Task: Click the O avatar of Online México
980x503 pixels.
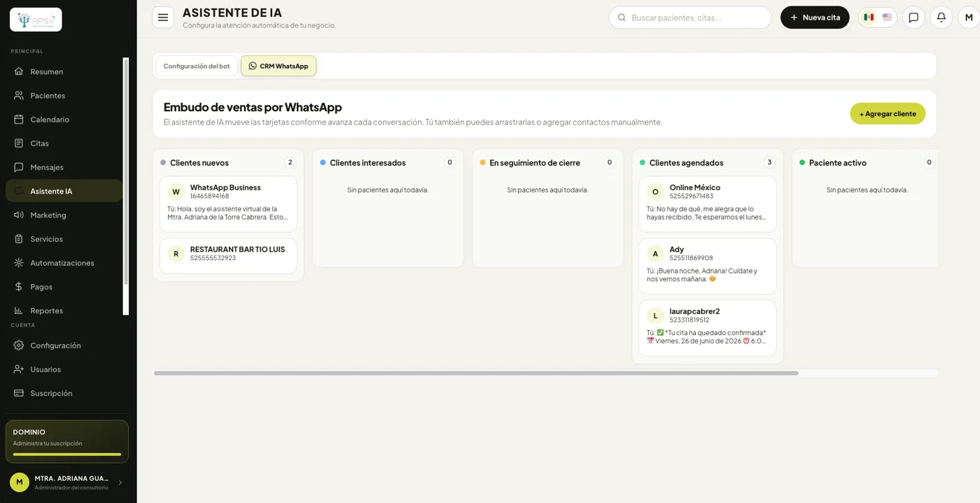Action: tap(655, 192)
